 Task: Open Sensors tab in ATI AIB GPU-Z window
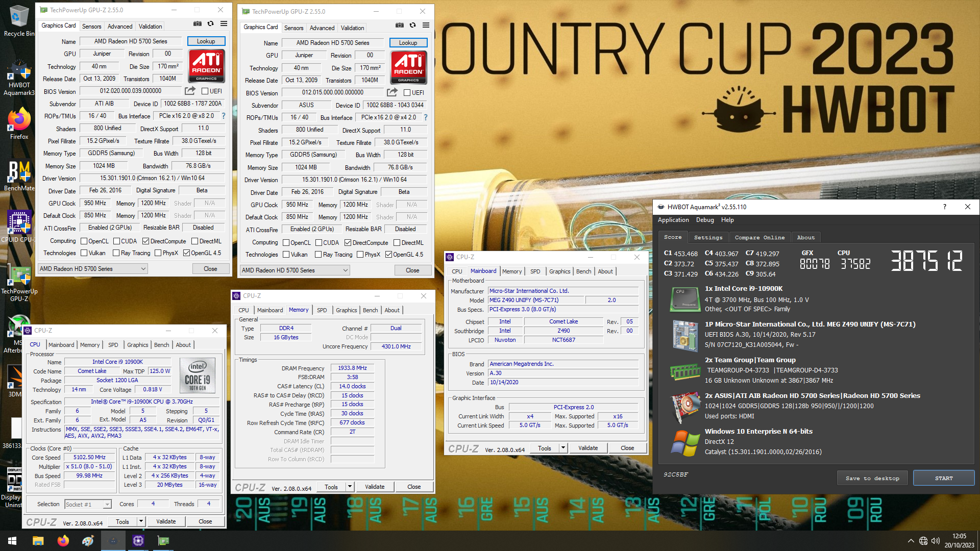(91, 26)
